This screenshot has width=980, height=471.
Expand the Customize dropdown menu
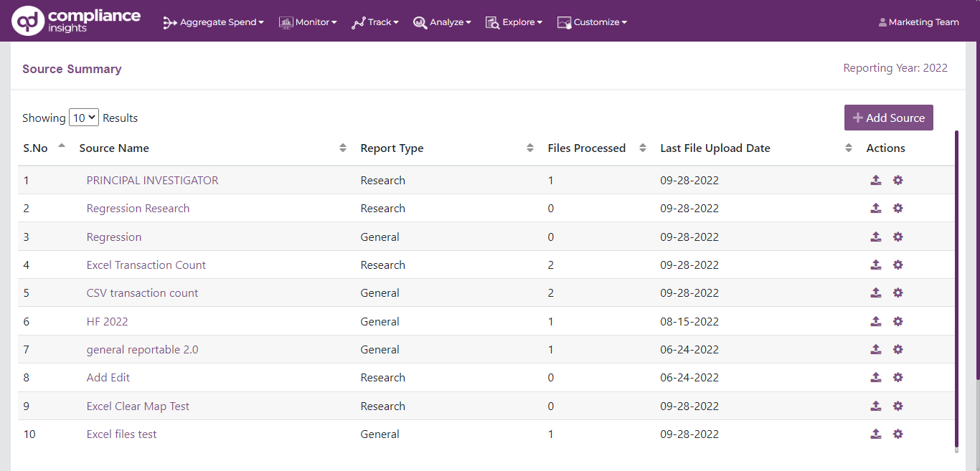[x=593, y=22]
